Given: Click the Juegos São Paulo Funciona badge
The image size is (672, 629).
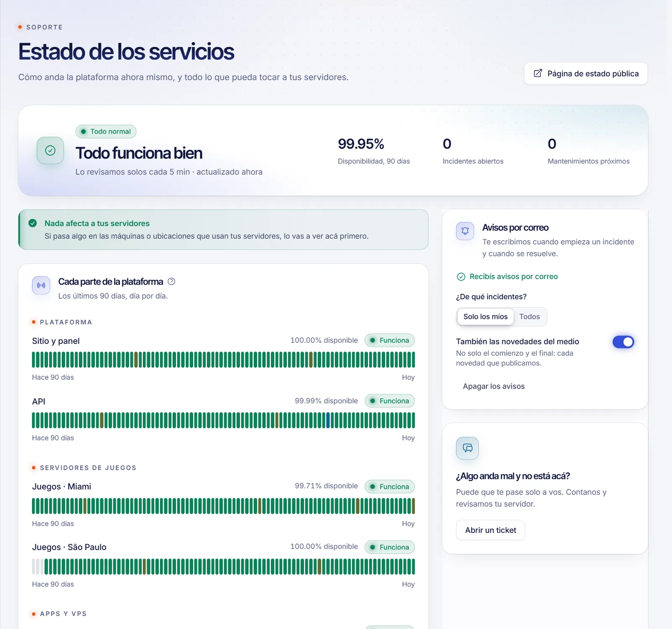Looking at the screenshot, I should (x=390, y=547).
